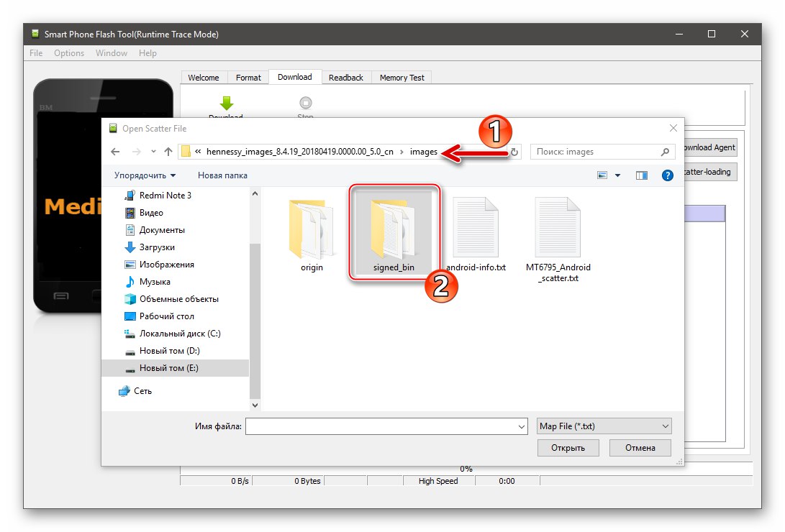
Task: Open the signed_bin folder
Action: tap(394, 234)
